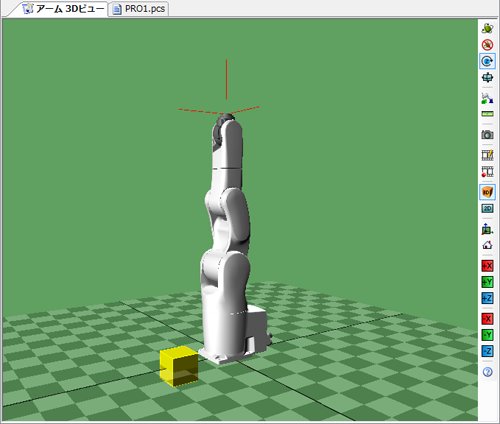Click the green orbit globe icon
Viewport: 500px width, 424px height.
coord(487,28)
